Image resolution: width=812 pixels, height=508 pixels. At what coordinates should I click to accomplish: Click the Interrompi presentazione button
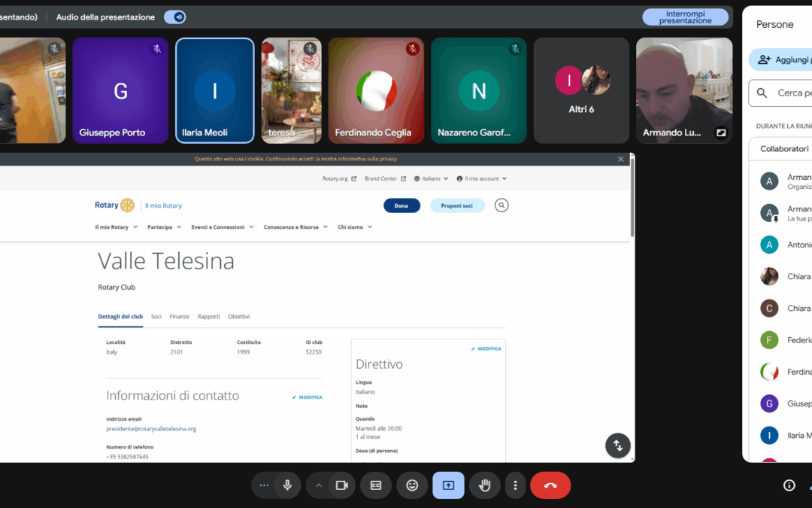tap(685, 17)
